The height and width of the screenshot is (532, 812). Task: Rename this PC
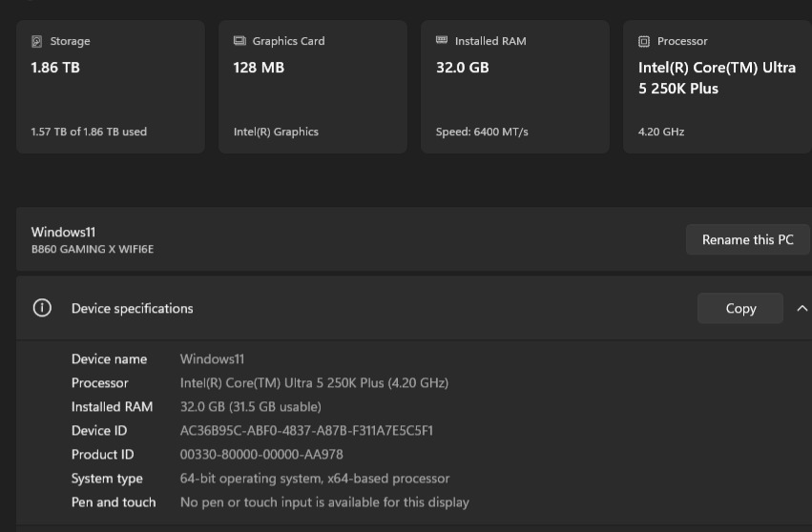point(747,239)
